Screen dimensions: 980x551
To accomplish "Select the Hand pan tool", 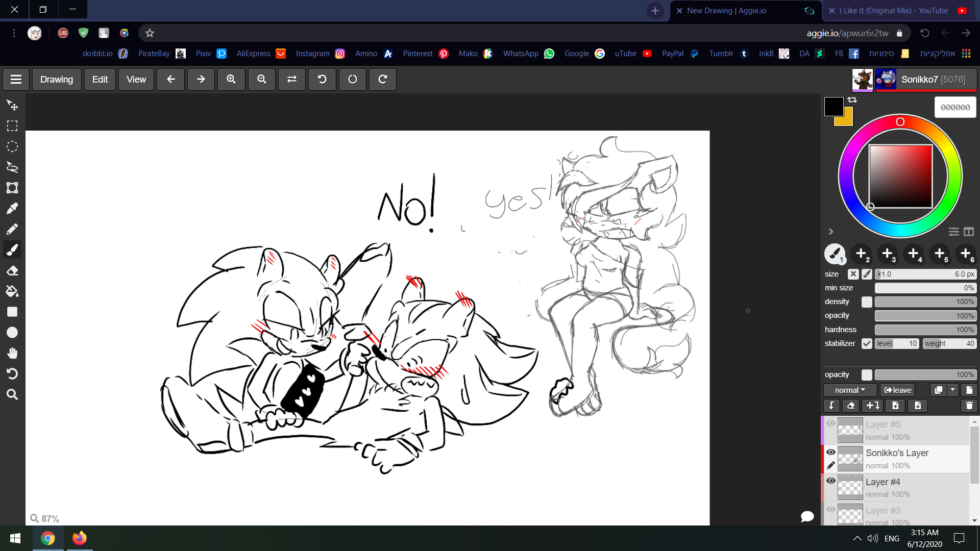I will coord(12,353).
